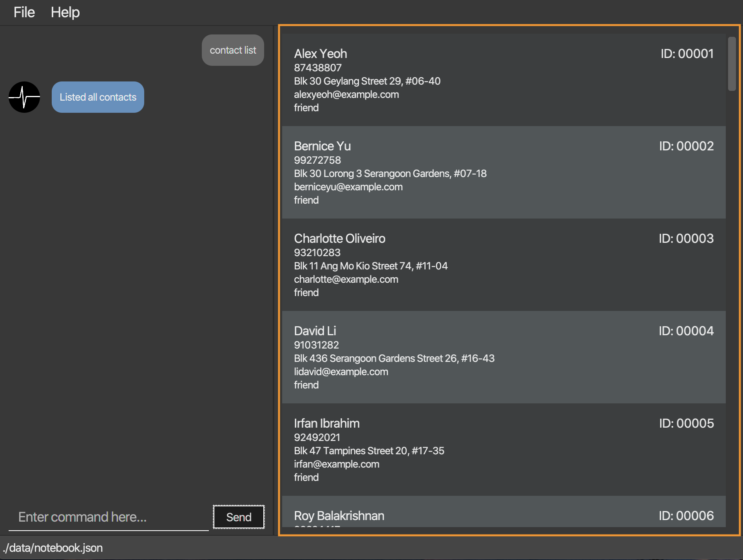This screenshot has height=560, width=743.
Task: Click email alexyeoh@example.com
Action: click(x=346, y=94)
